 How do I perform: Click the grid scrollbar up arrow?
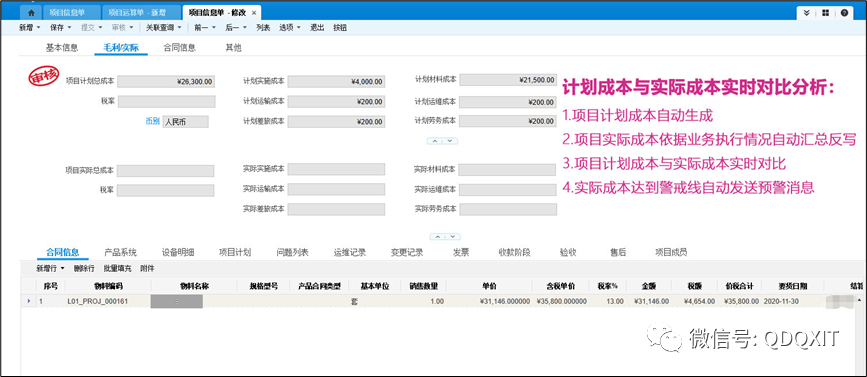tap(859, 299)
